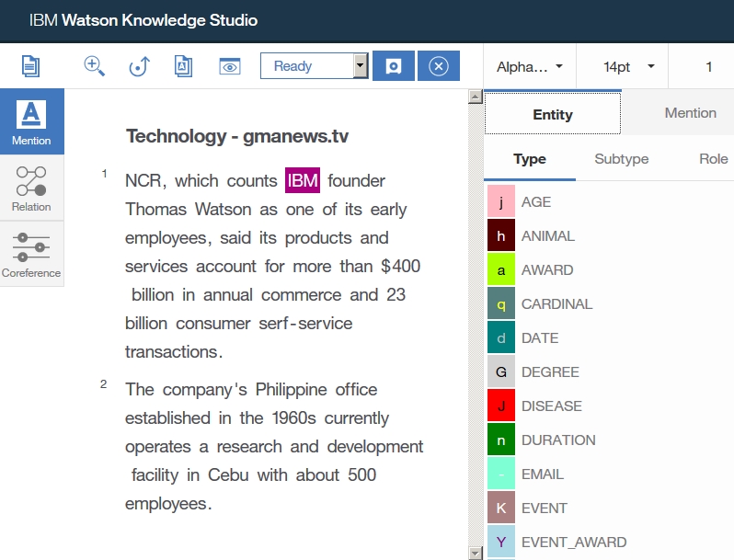Select the AGE entity type label
Screen dimensions: 734x560
[536, 202]
